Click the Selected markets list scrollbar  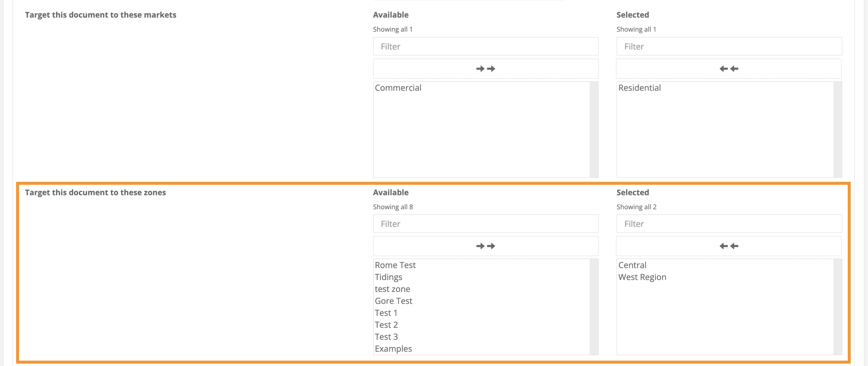(x=838, y=128)
